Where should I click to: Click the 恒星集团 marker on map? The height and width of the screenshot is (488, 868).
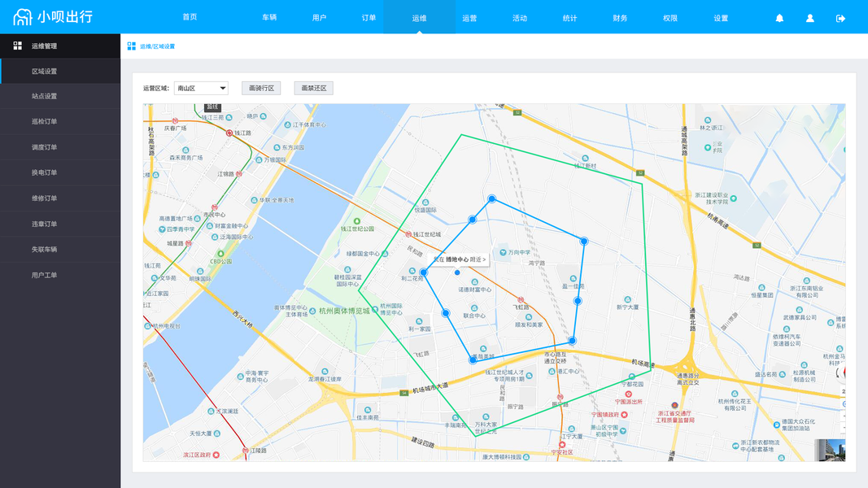coord(761,288)
